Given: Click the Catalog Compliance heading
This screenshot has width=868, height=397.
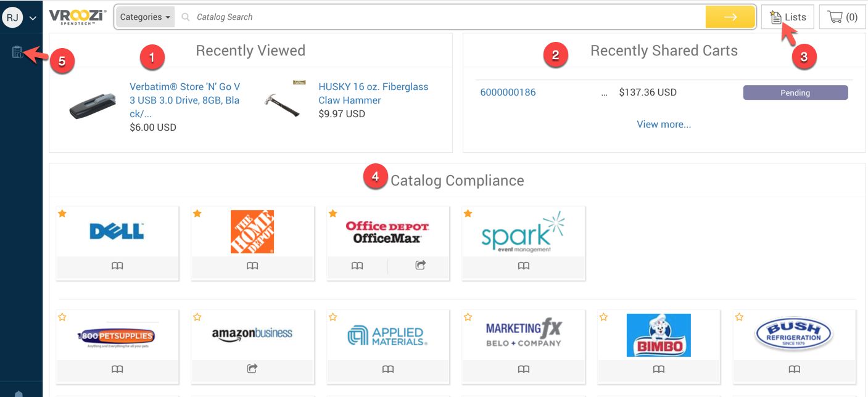Looking at the screenshot, I should click(457, 181).
